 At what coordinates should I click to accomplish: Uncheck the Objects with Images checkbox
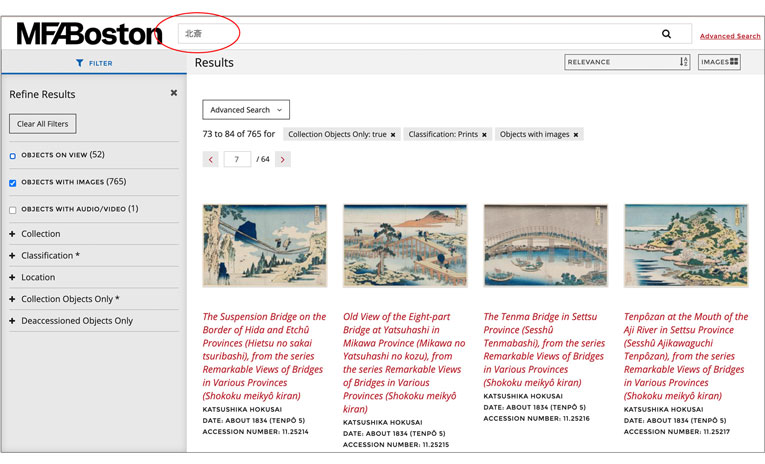click(13, 183)
